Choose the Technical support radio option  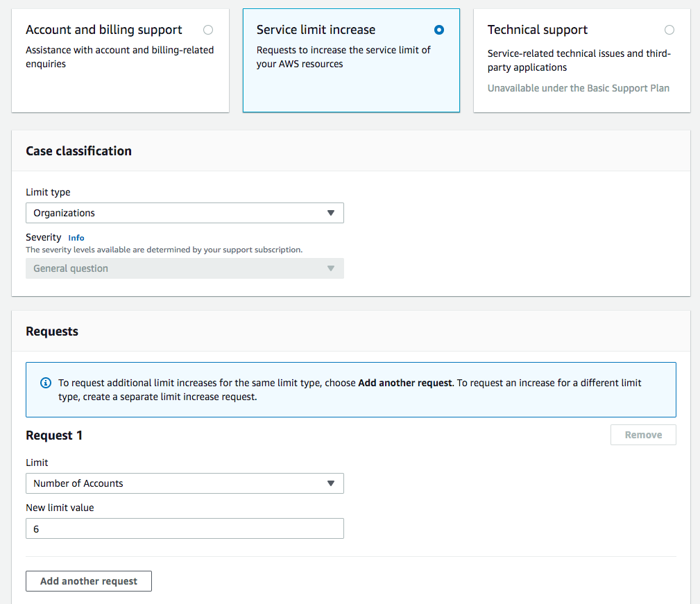(x=669, y=30)
